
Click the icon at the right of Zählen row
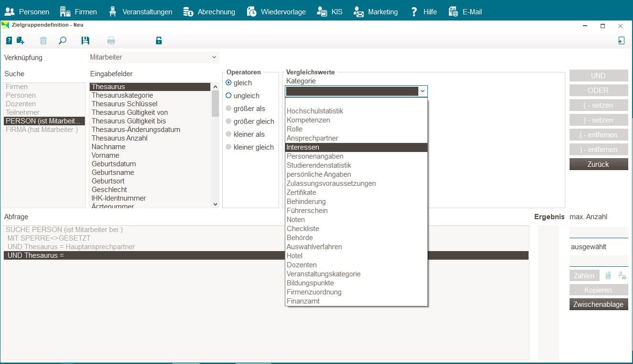pyautogui.click(x=623, y=275)
